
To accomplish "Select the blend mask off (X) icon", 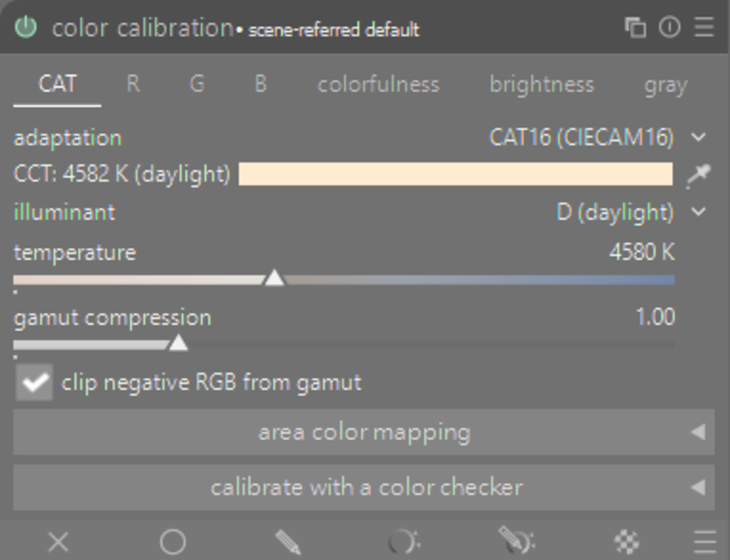I will point(58,543).
